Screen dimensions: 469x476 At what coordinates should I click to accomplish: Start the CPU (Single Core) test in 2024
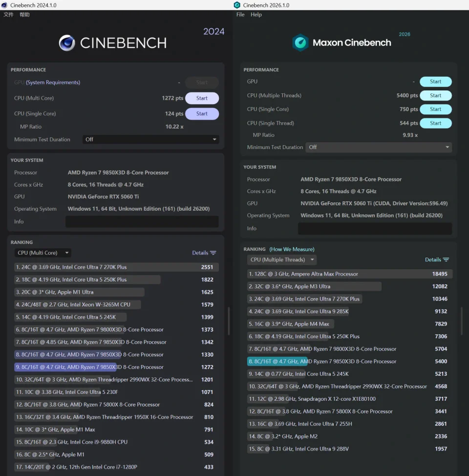[202, 113]
